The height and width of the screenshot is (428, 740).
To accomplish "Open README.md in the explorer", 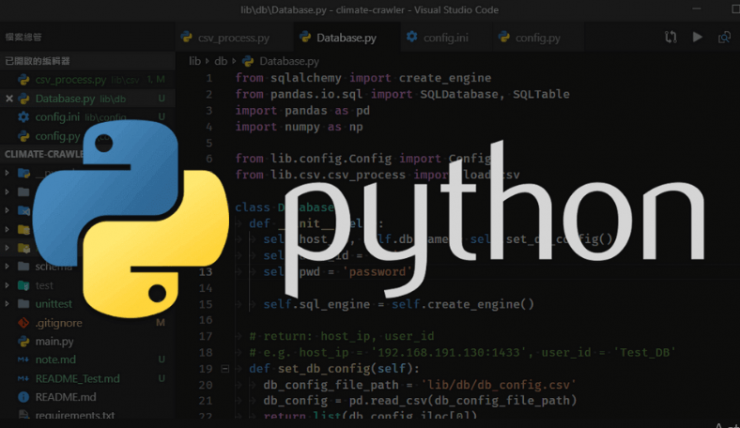I will point(66,397).
